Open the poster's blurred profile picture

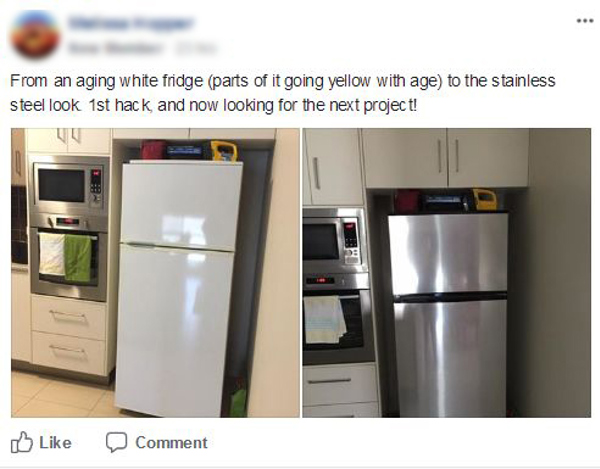pos(35,34)
